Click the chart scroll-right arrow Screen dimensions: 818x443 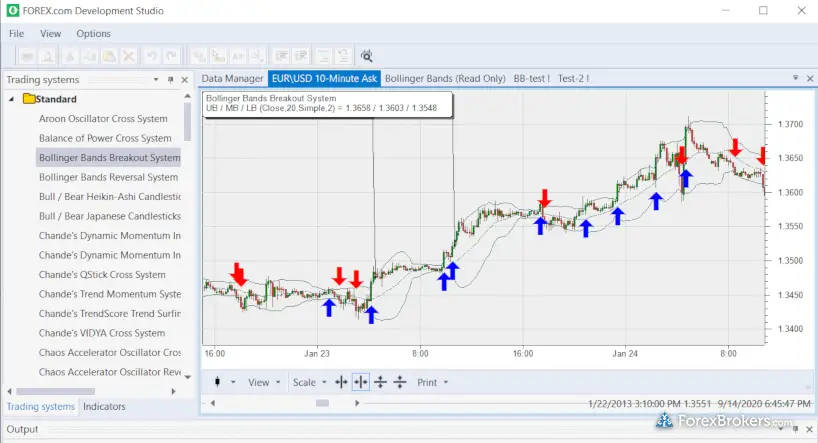357,403
